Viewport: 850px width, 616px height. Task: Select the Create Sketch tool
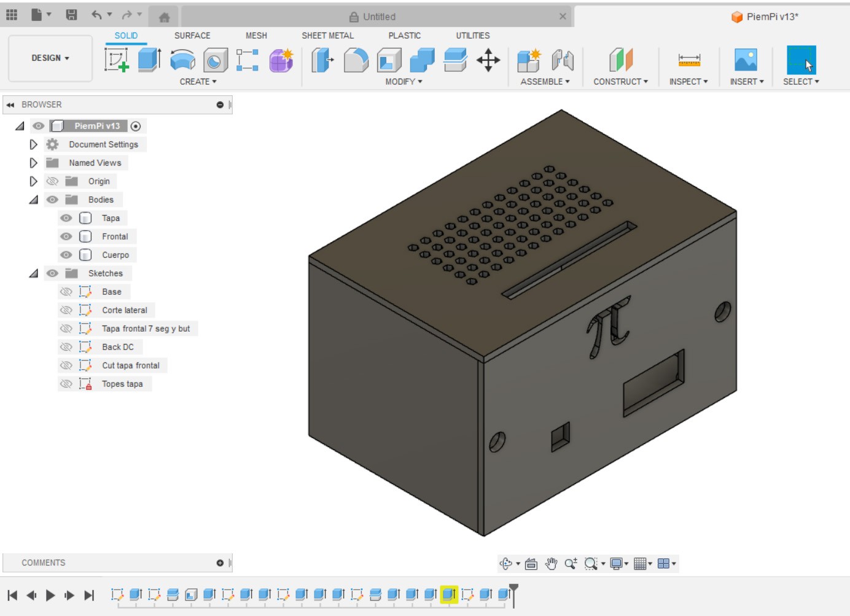[x=116, y=60]
